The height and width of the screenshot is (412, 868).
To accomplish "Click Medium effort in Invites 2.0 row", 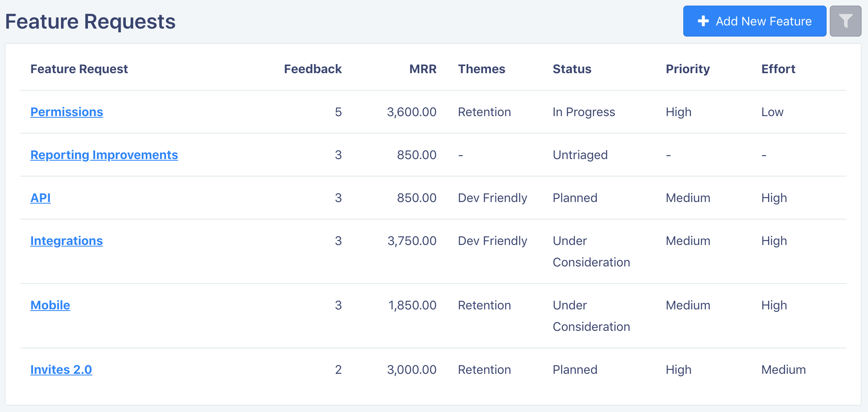I will coord(783,370).
